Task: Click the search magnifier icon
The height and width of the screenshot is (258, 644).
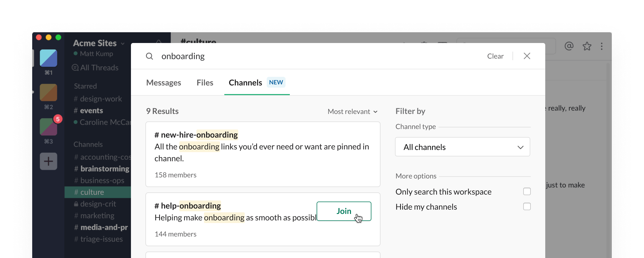Action: pyautogui.click(x=149, y=56)
